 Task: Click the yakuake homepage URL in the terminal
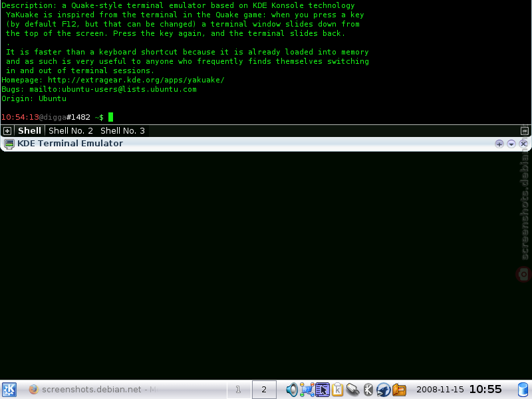point(136,80)
